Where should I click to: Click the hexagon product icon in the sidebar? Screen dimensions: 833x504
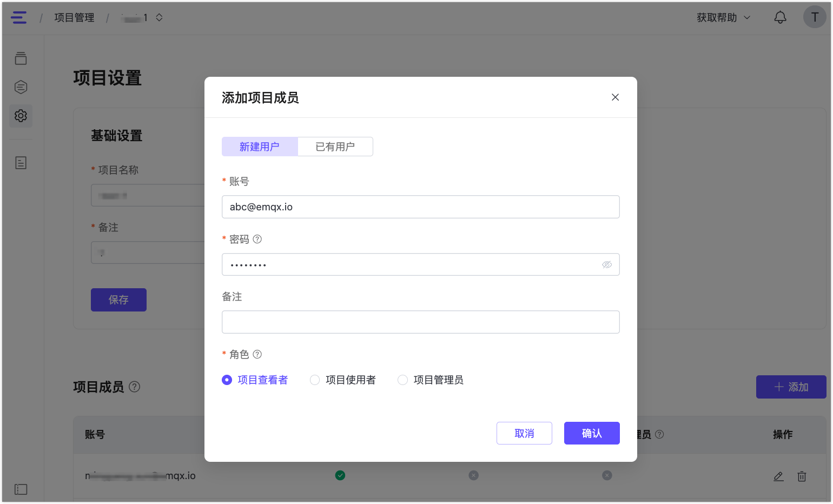click(21, 87)
